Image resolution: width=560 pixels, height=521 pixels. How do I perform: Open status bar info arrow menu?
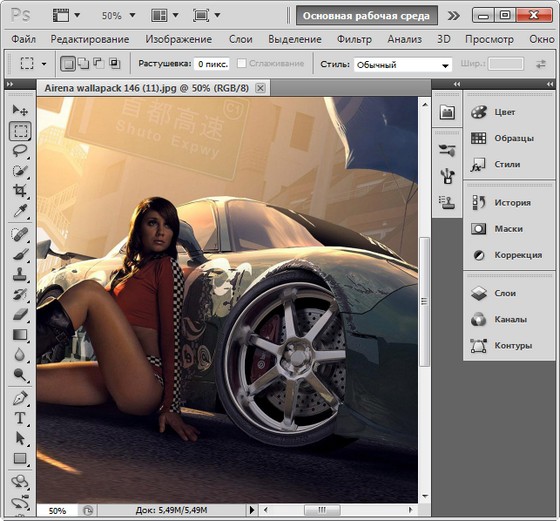252,510
